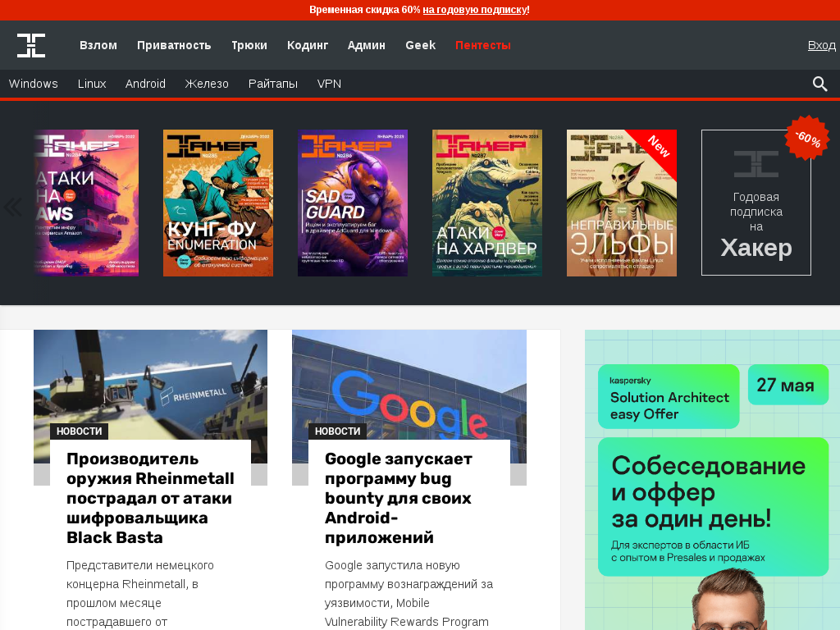
Task: Open the 'Кунг-фу Enumeration' issue cover
Action: click(218, 203)
